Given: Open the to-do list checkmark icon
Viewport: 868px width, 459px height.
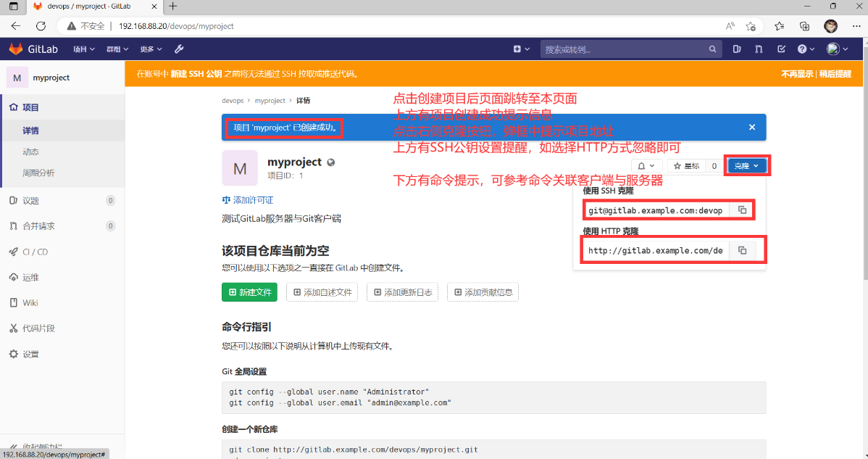Looking at the screenshot, I should pyautogui.click(x=781, y=49).
